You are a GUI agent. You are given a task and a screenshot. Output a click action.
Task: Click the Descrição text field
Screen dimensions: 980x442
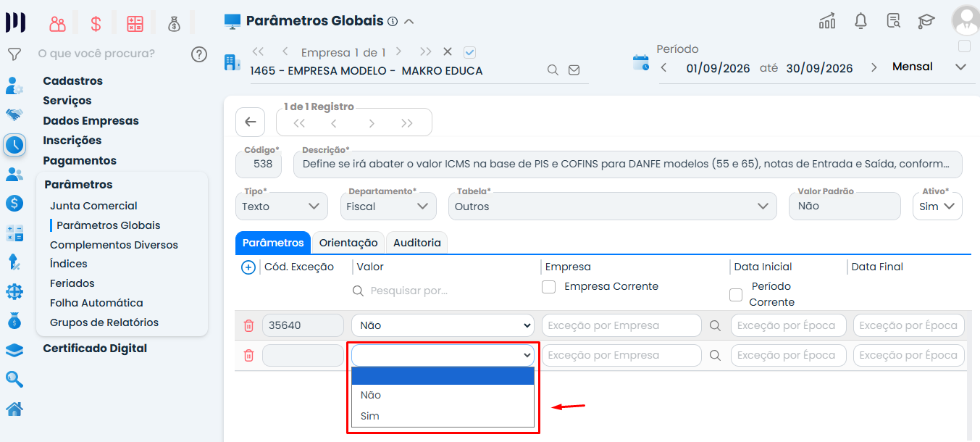(x=628, y=164)
